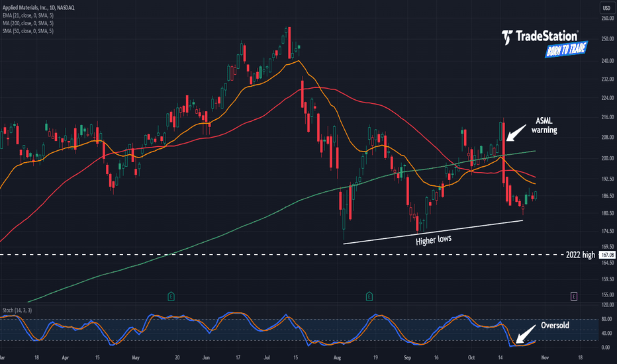Open the green earnings marker near Aug 19

click(x=369, y=296)
